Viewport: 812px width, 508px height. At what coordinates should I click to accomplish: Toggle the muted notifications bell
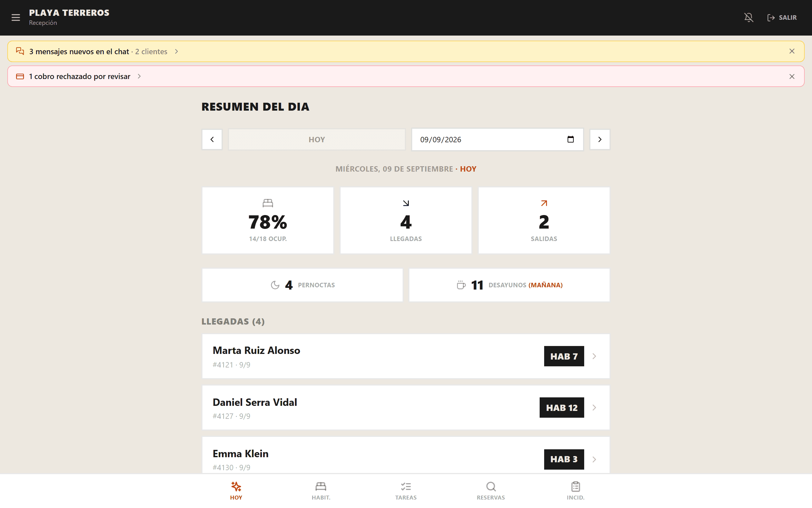click(749, 17)
